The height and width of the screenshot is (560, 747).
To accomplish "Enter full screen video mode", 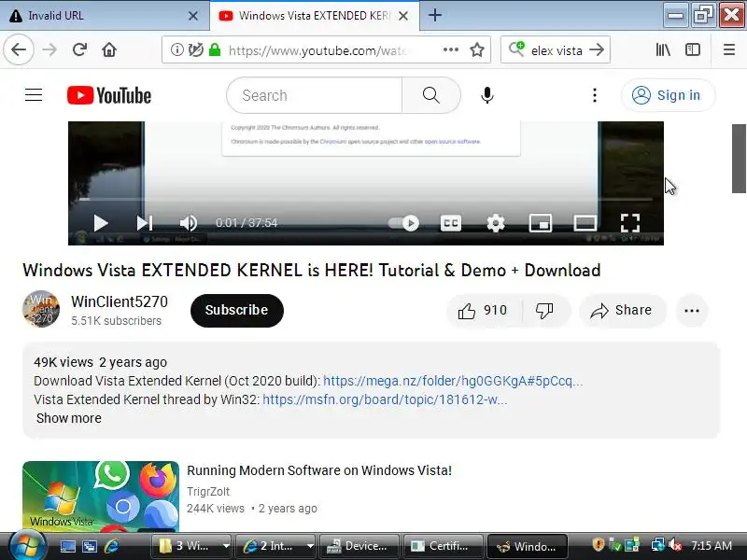I will pos(630,223).
